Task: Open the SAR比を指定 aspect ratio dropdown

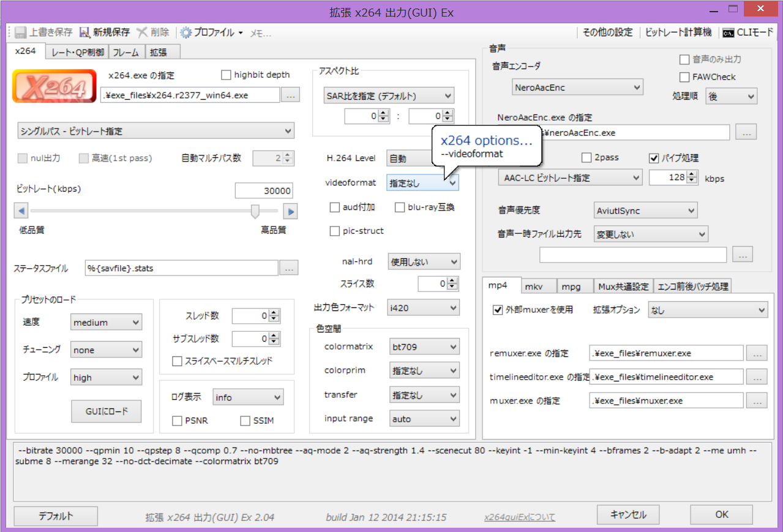Action: pyautogui.click(x=389, y=96)
